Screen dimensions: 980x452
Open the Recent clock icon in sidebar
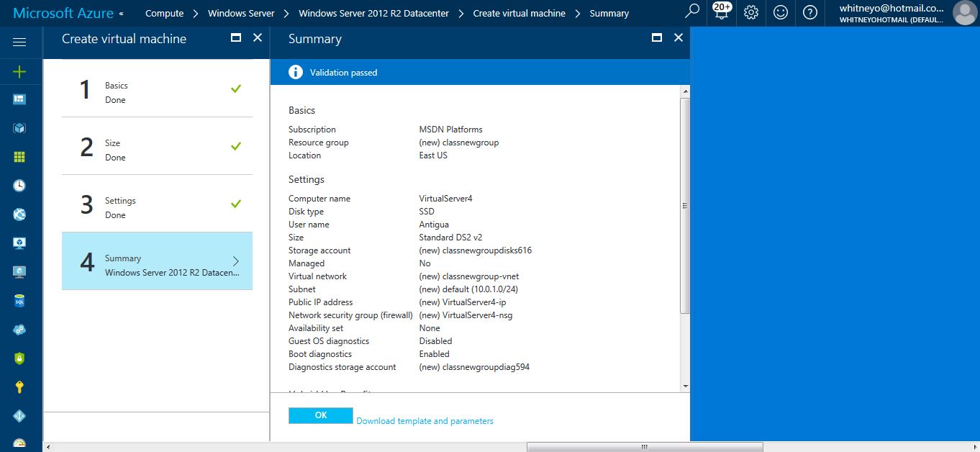(x=19, y=186)
